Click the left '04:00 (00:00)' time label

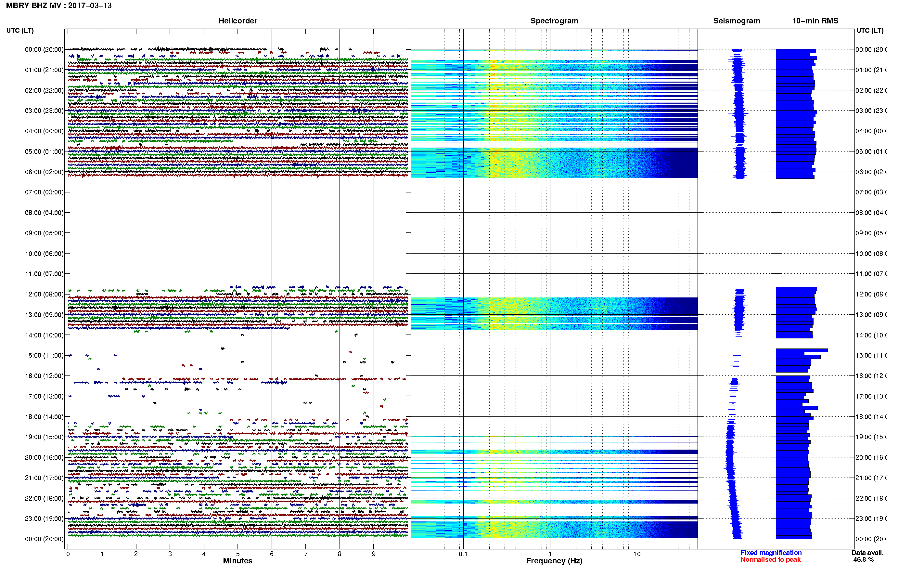coord(44,131)
